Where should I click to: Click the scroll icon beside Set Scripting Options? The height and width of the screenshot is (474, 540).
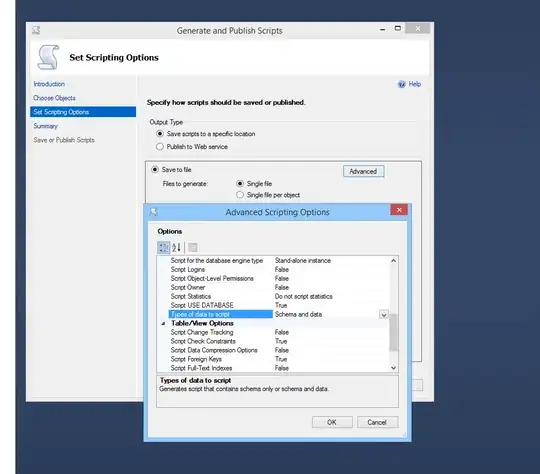tap(48, 57)
